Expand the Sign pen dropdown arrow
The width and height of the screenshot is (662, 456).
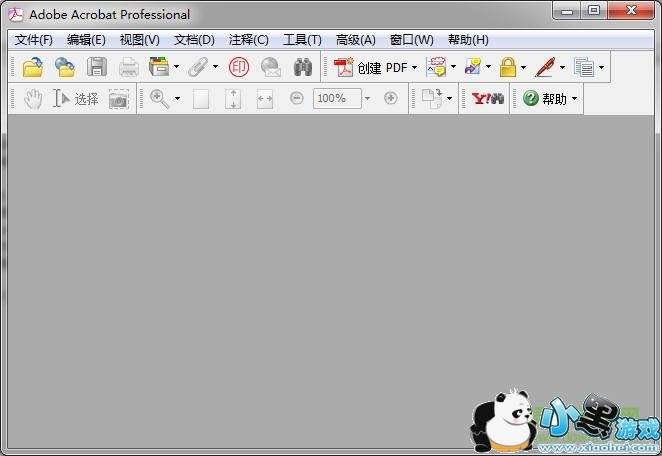tap(562, 67)
